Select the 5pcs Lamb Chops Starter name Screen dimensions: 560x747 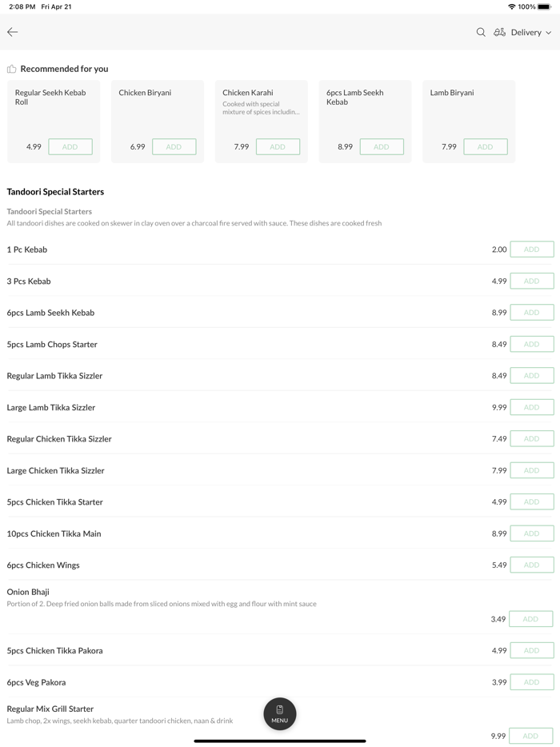(52, 344)
